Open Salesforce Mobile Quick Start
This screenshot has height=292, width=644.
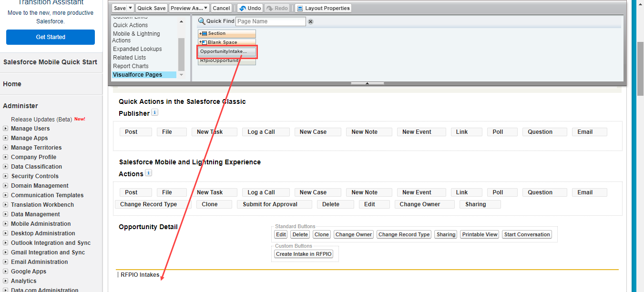click(x=50, y=62)
